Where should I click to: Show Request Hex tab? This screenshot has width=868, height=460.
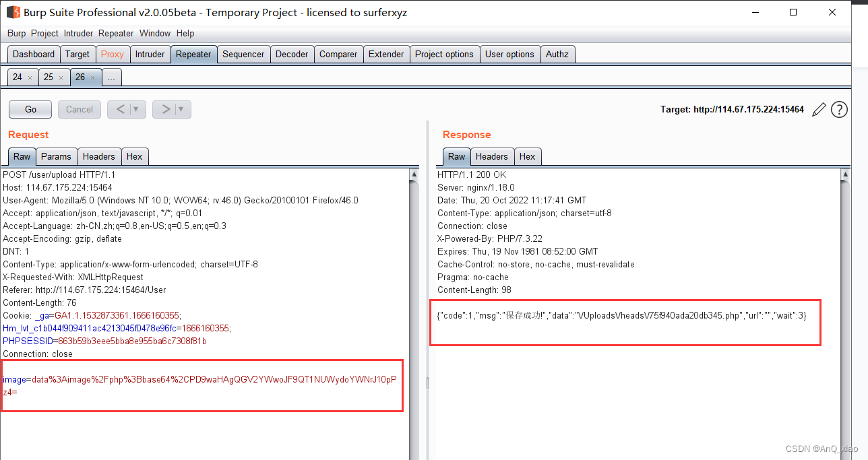click(135, 156)
